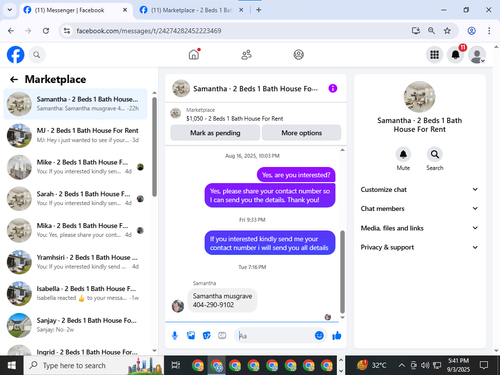
Task: Open site information icon in address bar
Action: tap(67, 31)
